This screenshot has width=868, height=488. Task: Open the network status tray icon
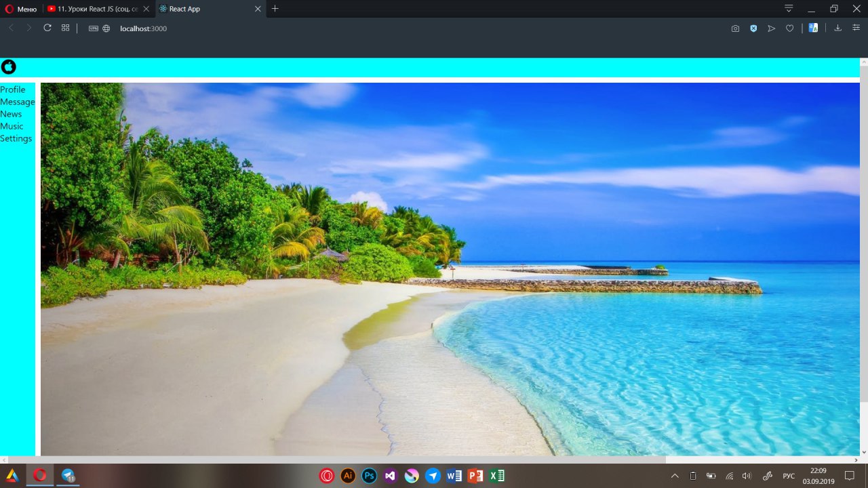click(x=730, y=476)
